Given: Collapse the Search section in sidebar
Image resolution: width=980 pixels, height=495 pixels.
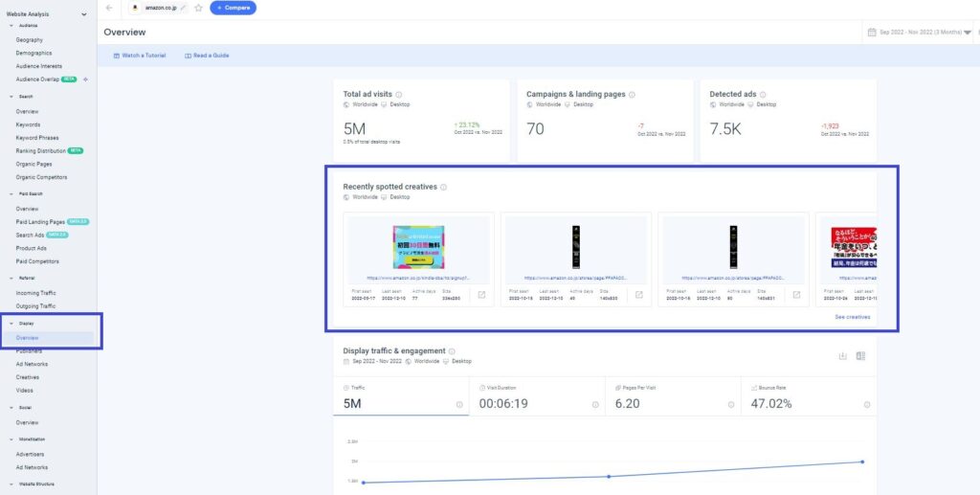Looking at the screenshot, I should [11, 97].
